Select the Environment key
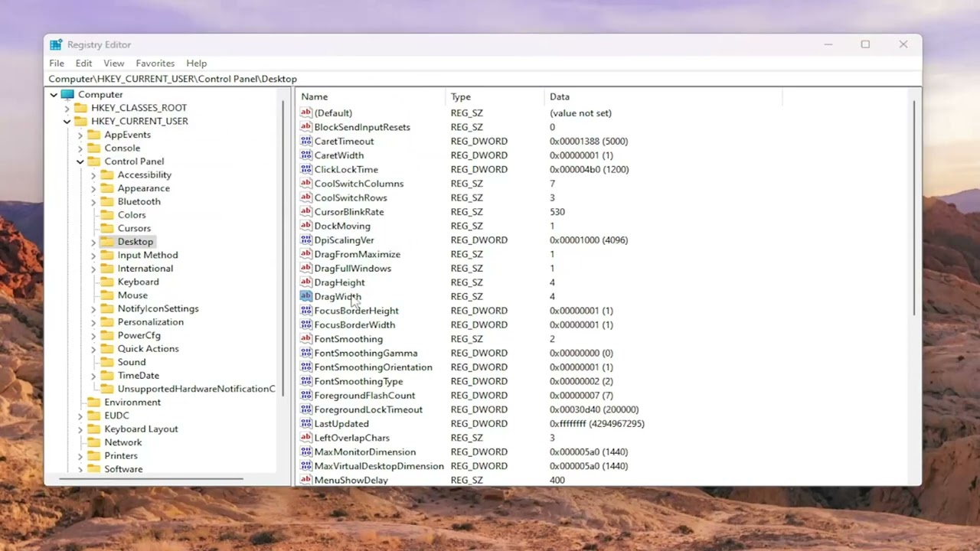 point(132,403)
